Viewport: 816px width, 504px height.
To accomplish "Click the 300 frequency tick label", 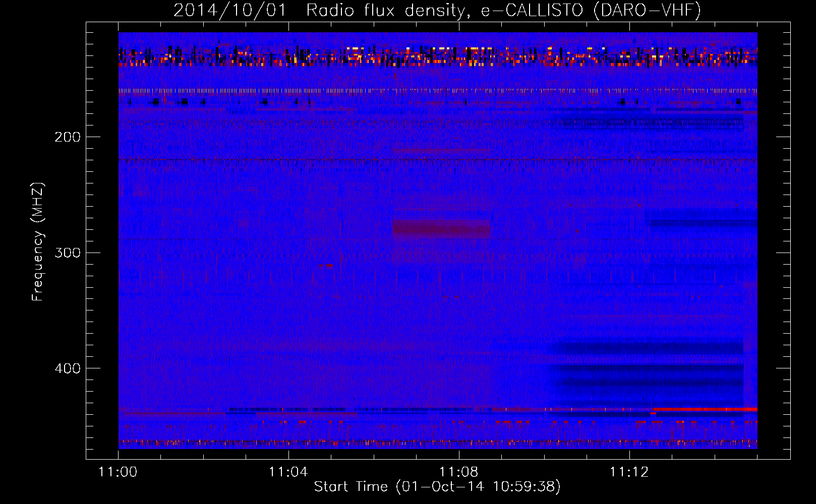I will pos(68,253).
